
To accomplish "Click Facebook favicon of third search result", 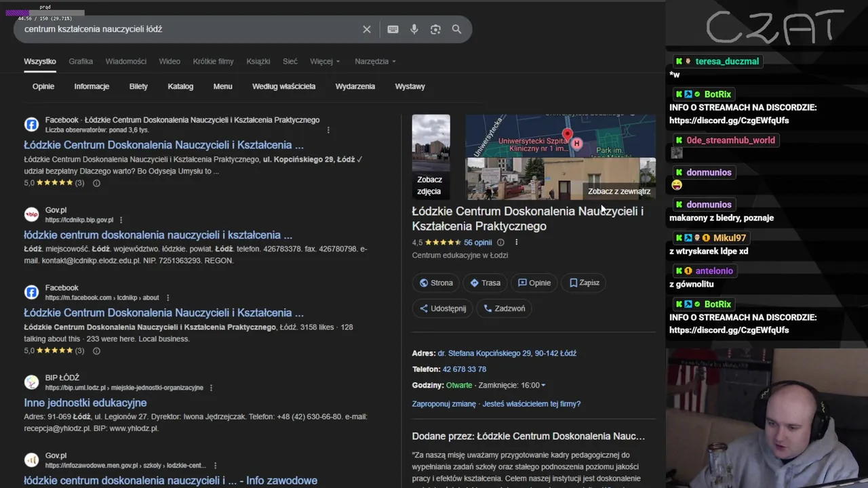I will [x=31, y=292].
